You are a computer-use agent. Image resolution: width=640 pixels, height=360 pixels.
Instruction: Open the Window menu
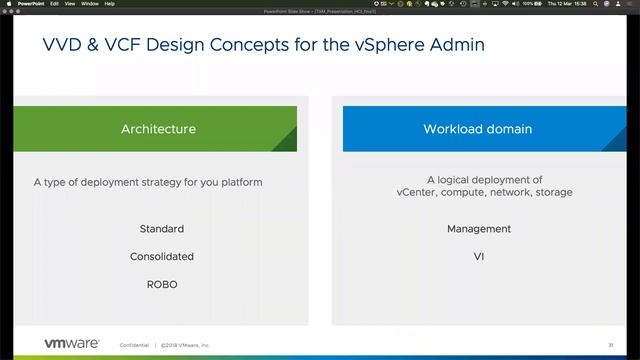click(90, 4)
